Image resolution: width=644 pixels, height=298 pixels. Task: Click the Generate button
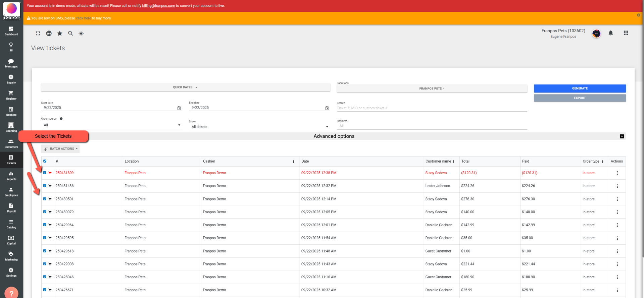(x=580, y=88)
